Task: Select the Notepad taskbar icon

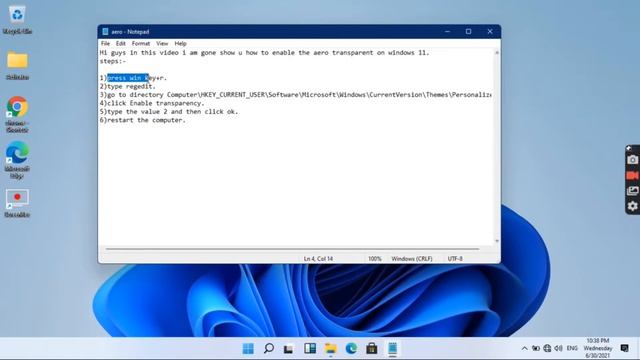Action: 392,348
